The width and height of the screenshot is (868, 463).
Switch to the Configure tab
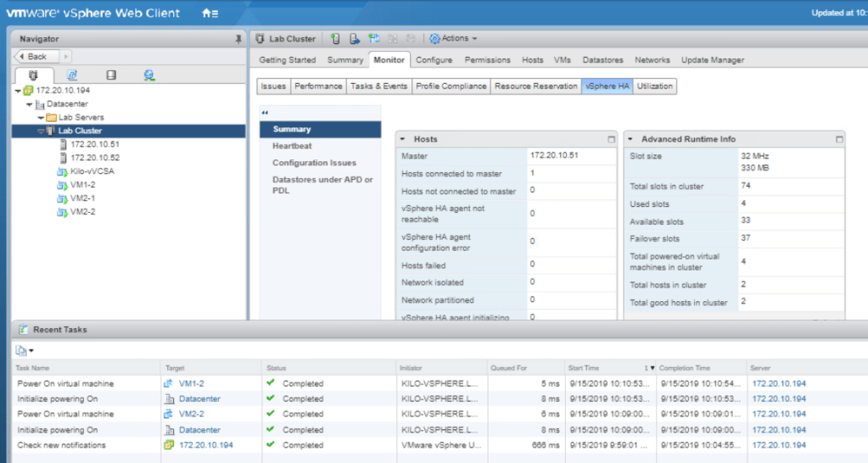(434, 60)
